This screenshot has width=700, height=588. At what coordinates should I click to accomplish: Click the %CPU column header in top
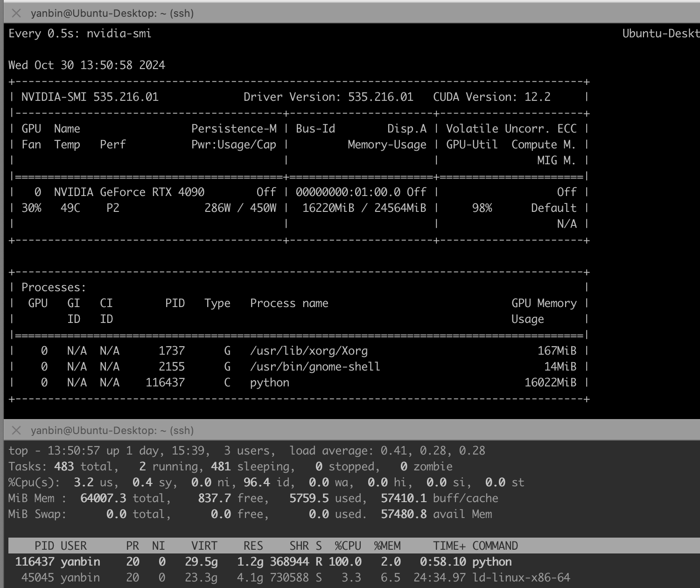coord(348,546)
